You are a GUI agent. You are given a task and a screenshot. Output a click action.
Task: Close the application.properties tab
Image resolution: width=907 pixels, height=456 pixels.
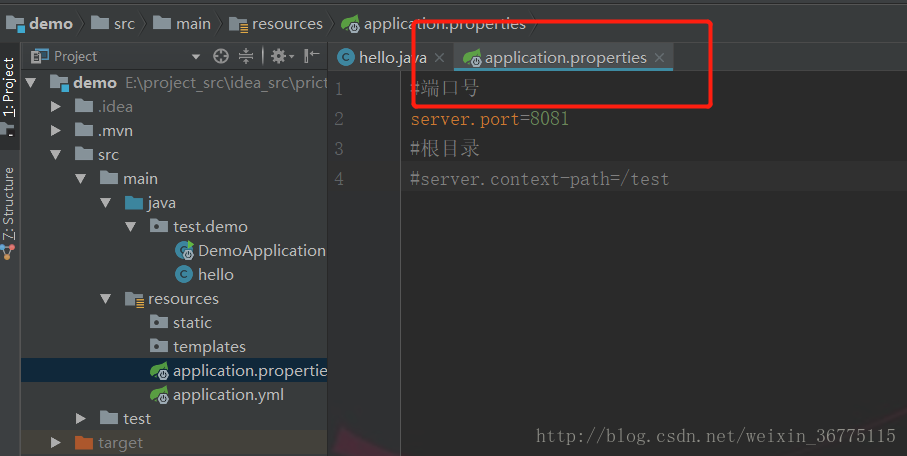(x=659, y=57)
